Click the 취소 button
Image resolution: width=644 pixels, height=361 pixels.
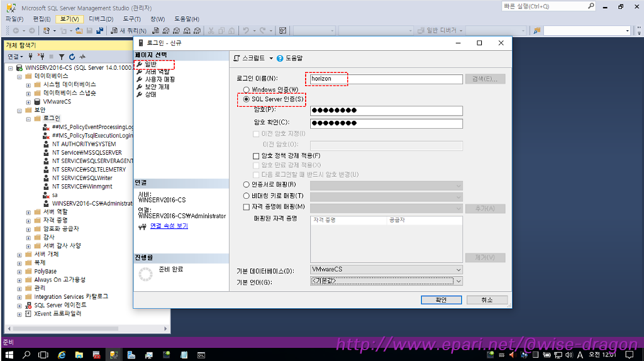point(487,300)
